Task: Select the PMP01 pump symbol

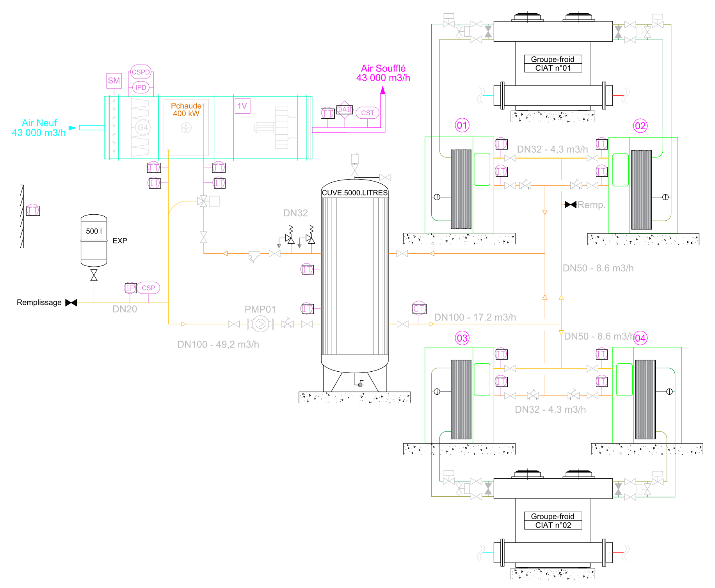Action: [x=260, y=324]
